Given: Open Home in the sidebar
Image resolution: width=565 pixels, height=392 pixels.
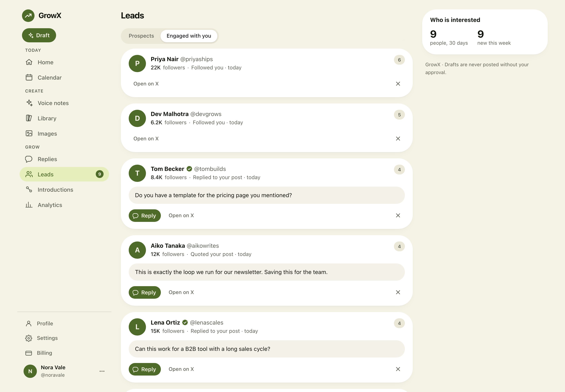Looking at the screenshot, I should [x=64, y=62].
